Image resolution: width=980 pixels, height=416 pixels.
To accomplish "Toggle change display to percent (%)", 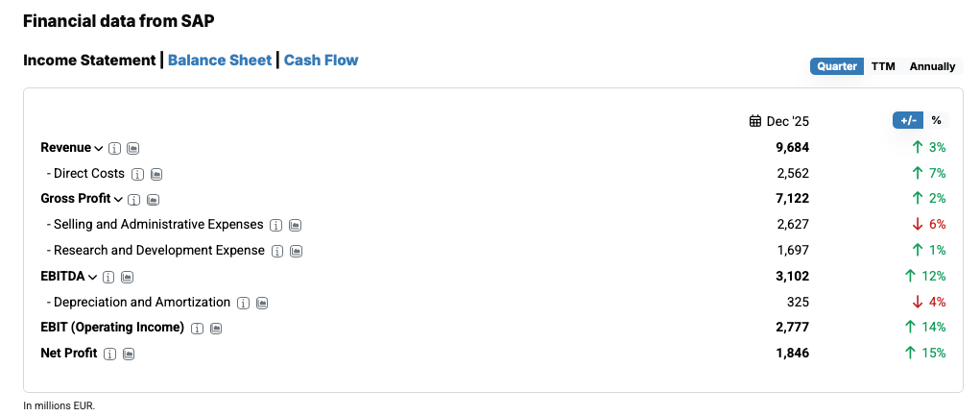I will [936, 120].
